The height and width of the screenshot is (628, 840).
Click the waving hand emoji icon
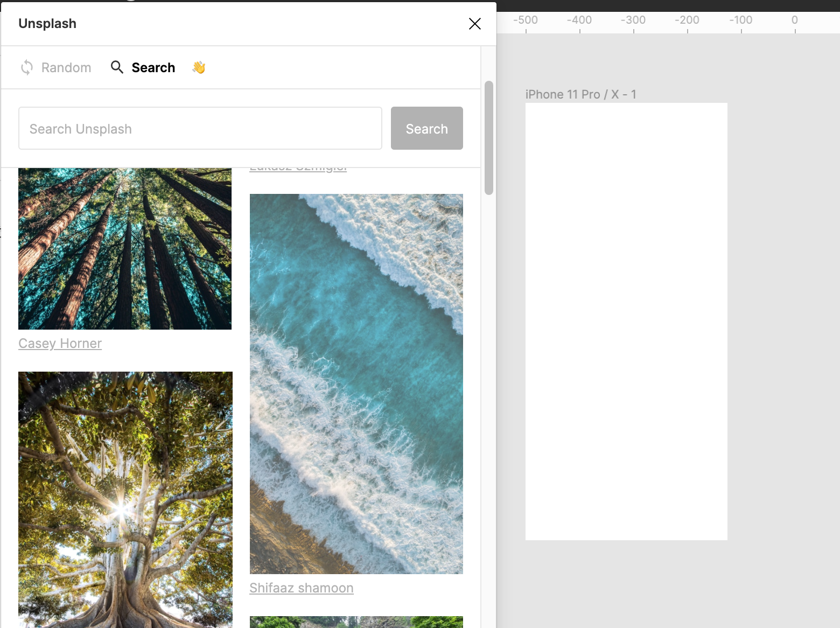click(199, 67)
